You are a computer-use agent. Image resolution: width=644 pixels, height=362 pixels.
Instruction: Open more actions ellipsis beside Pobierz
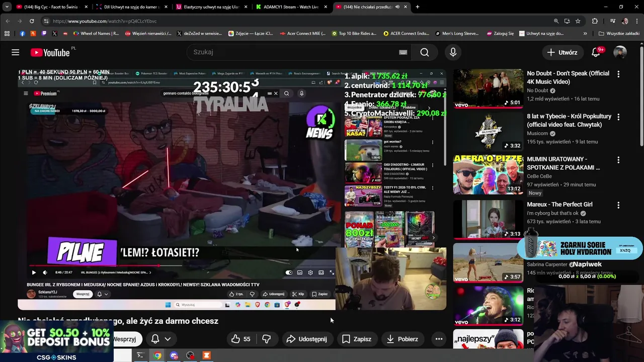point(439,339)
